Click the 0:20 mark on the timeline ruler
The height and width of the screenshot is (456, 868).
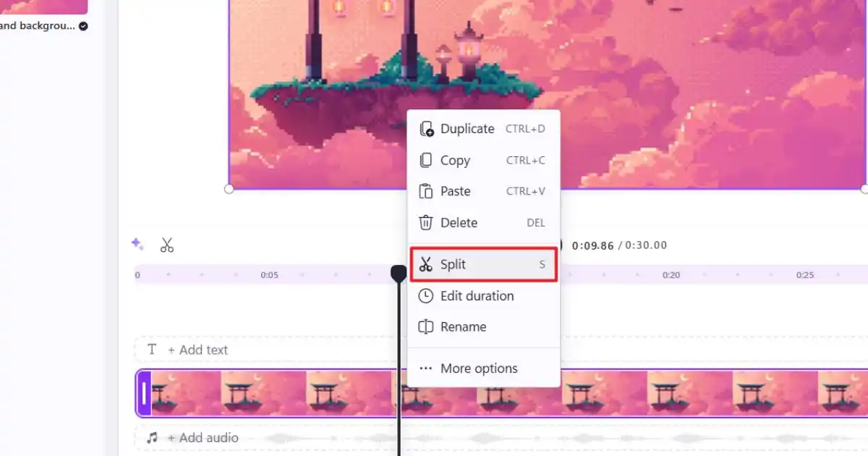(671, 275)
